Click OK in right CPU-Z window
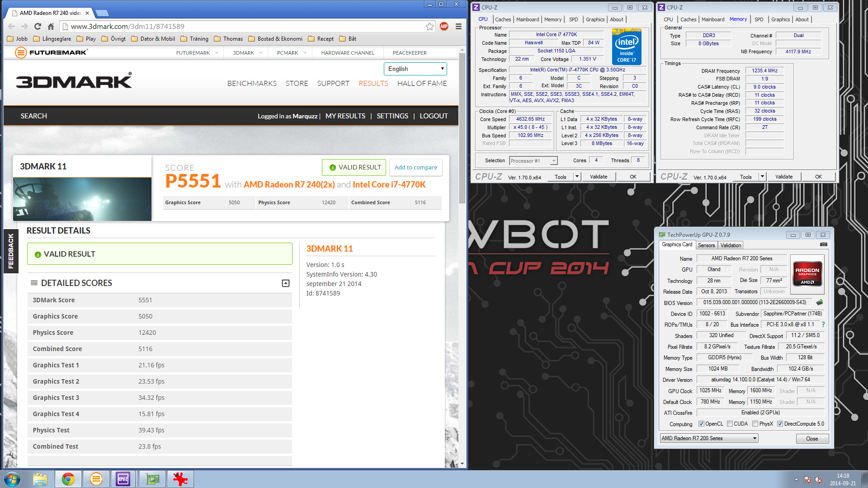Image resolution: width=868 pixels, height=488 pixels. pyautogui.click(x=818, y=177)
